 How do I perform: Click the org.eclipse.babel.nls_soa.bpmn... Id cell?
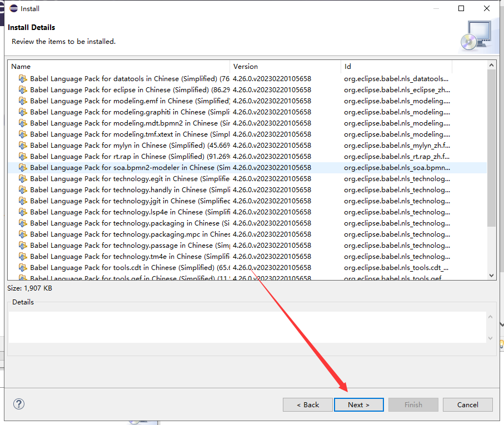pos(397,168)
